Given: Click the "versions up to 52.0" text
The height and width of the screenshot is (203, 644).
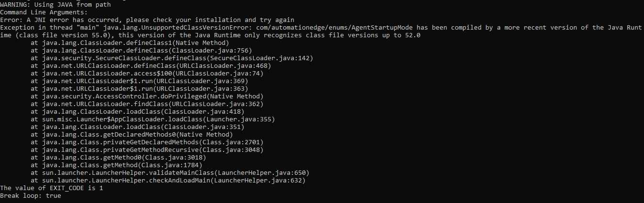Looking at the screenshot, I should tap(384, 35).
